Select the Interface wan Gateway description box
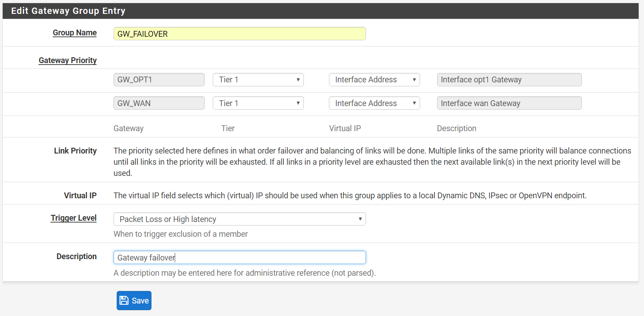This screenshot has height=316, width=644. [509, 103]
